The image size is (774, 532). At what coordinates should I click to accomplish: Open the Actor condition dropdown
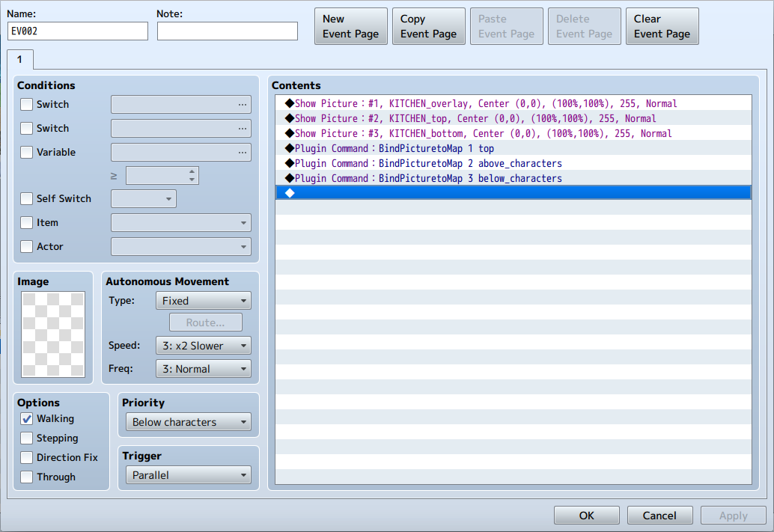point(181,247)
